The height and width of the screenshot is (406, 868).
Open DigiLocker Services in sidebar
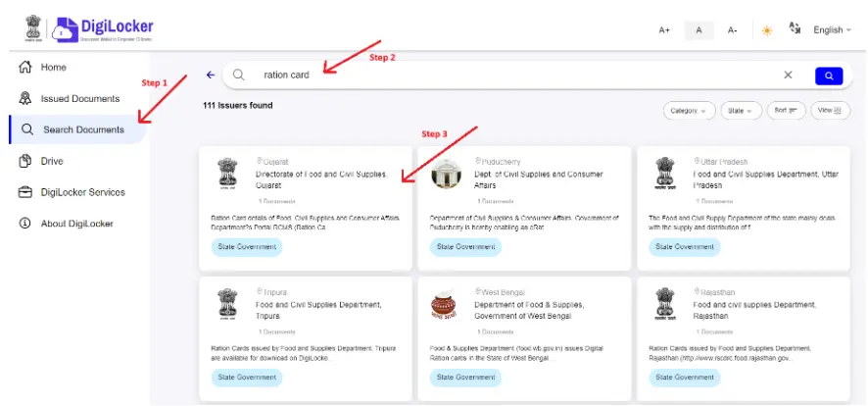(82, 192)
